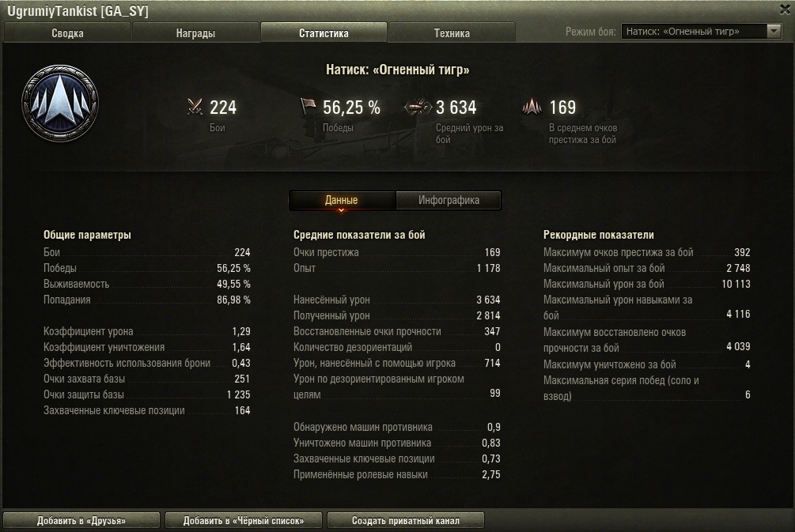Click Добавить в «Чёрный список» button
The image size is (795, 532).
pos(244,520)
